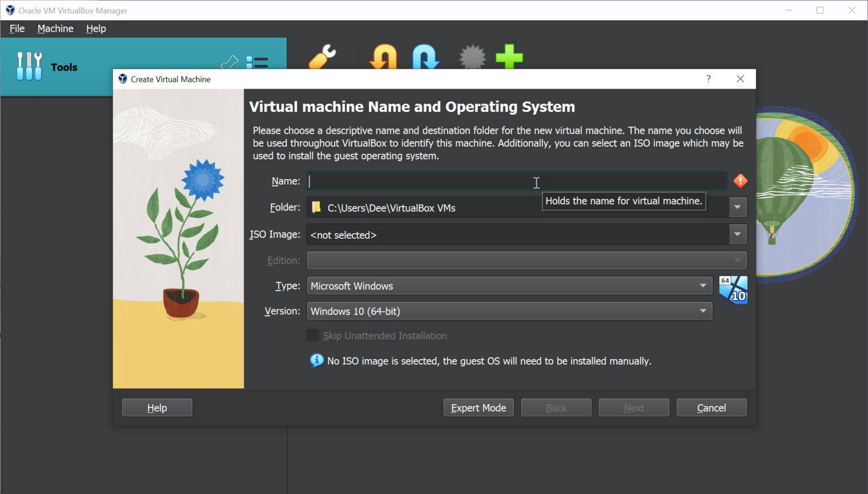Click the pushpin icon in the Tools header
The width and height of the screenshot is (868, 494).
pos(229,63)
